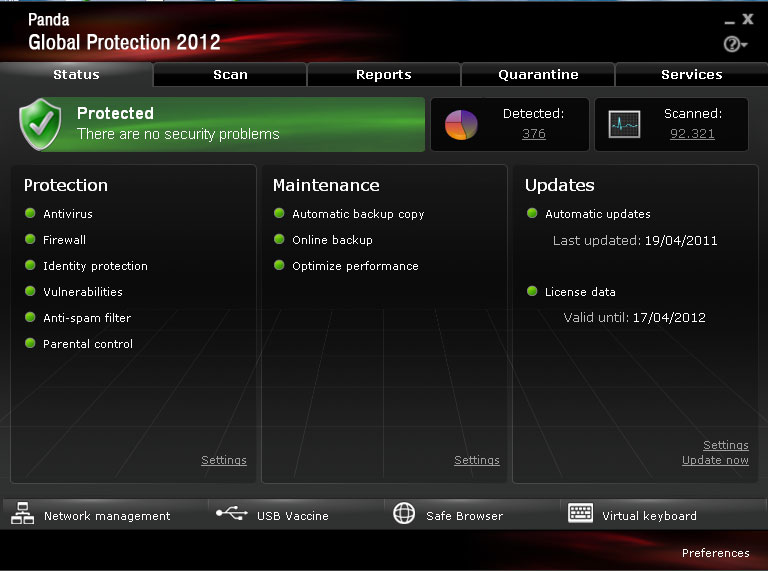This screenshot has height=571, width=768.
Task: Open Preferences at the bottom right
Action: [x=715, y=553]
